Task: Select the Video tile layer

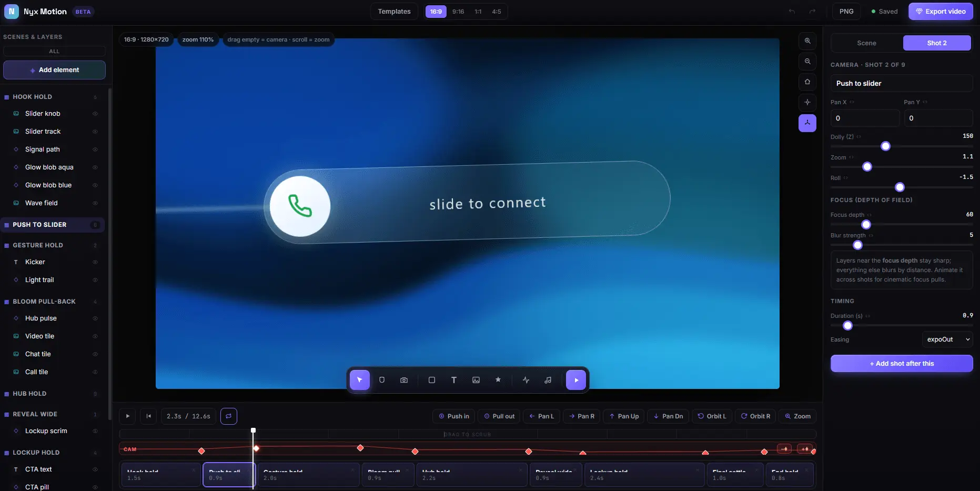Action: 40,336
